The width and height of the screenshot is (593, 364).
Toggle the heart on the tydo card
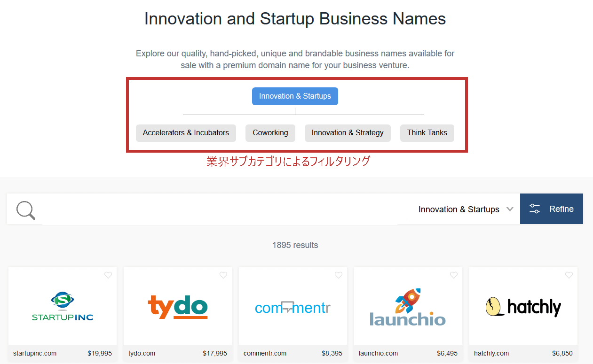tap(223, 275)
